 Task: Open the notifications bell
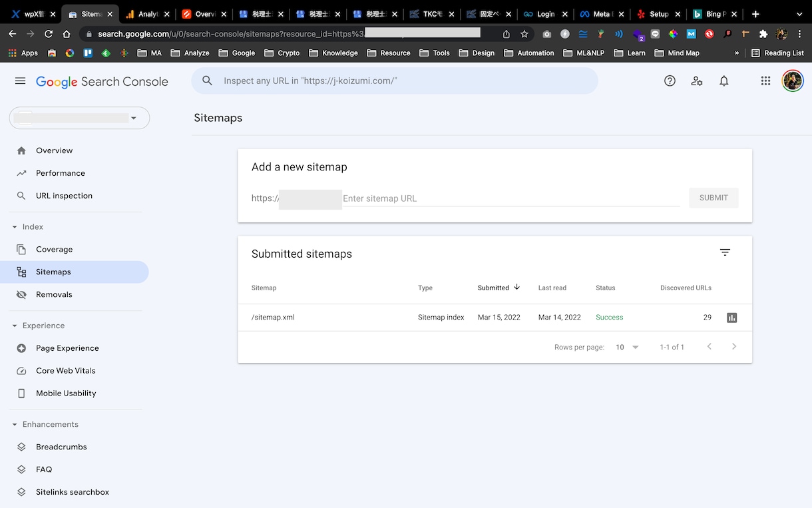click(724, 81)
